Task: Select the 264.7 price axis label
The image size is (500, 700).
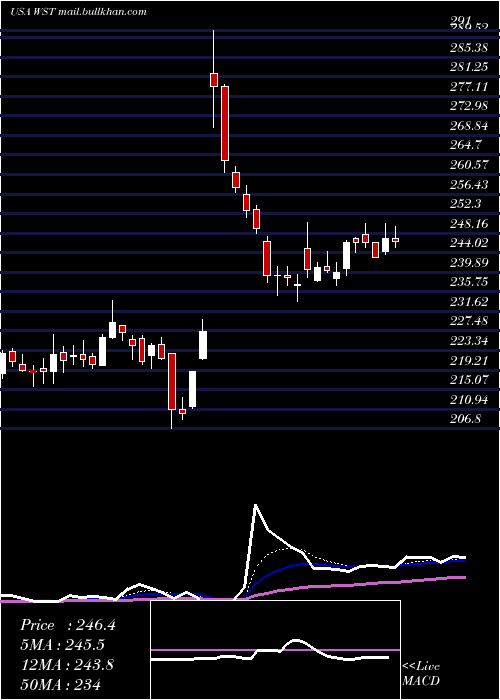Action: click(467, 146)
